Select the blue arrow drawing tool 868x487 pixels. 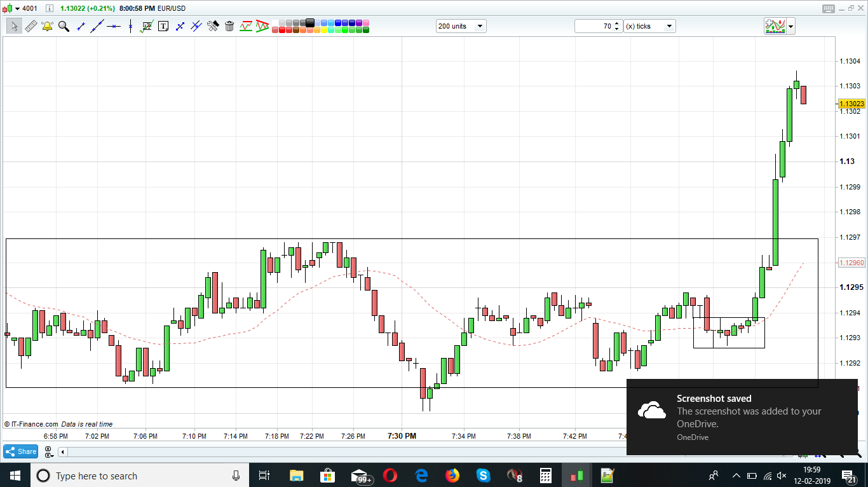pyautogui.click(x=180, y=26)
